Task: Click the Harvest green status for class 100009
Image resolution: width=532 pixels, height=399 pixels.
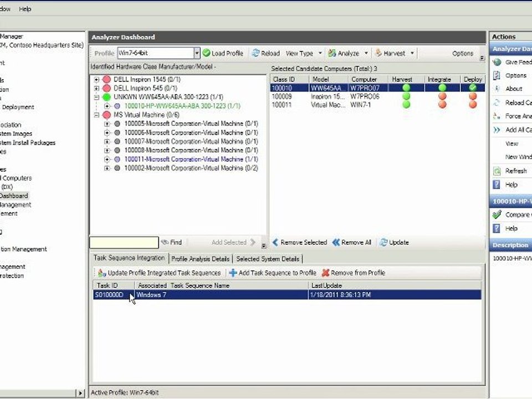Action: 406,96
